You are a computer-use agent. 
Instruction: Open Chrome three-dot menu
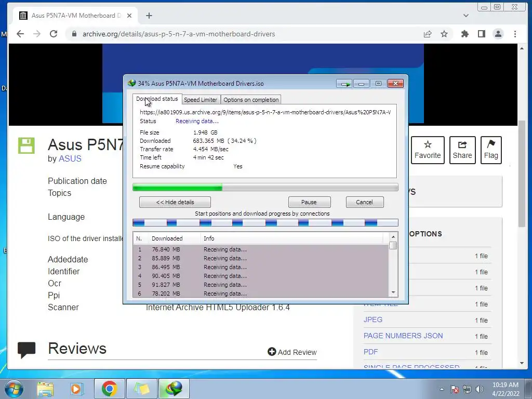pyautogui.click(x=515, y=34)
